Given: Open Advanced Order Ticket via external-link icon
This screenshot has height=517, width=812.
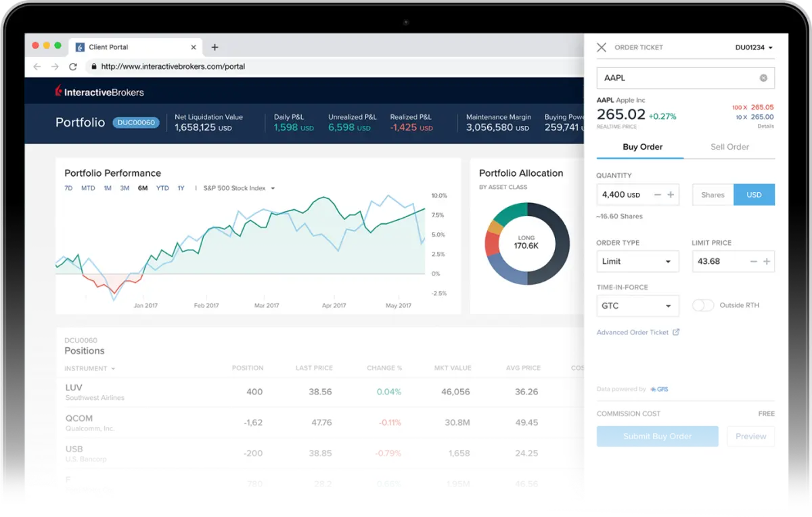Looking at the screenshot, I should click(x=677, y=332).
